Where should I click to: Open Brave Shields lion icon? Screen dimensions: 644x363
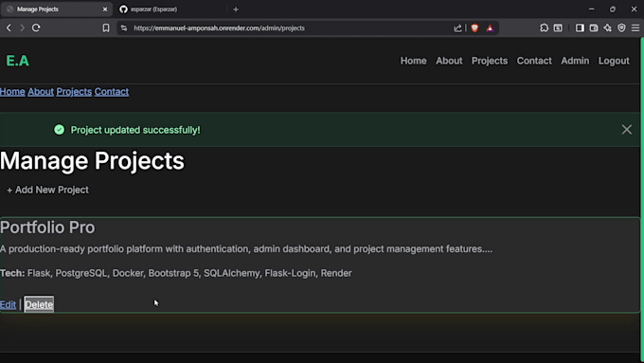(474, 27)
